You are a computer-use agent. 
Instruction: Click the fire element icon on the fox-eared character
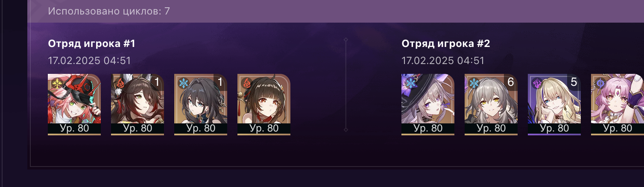119,83
